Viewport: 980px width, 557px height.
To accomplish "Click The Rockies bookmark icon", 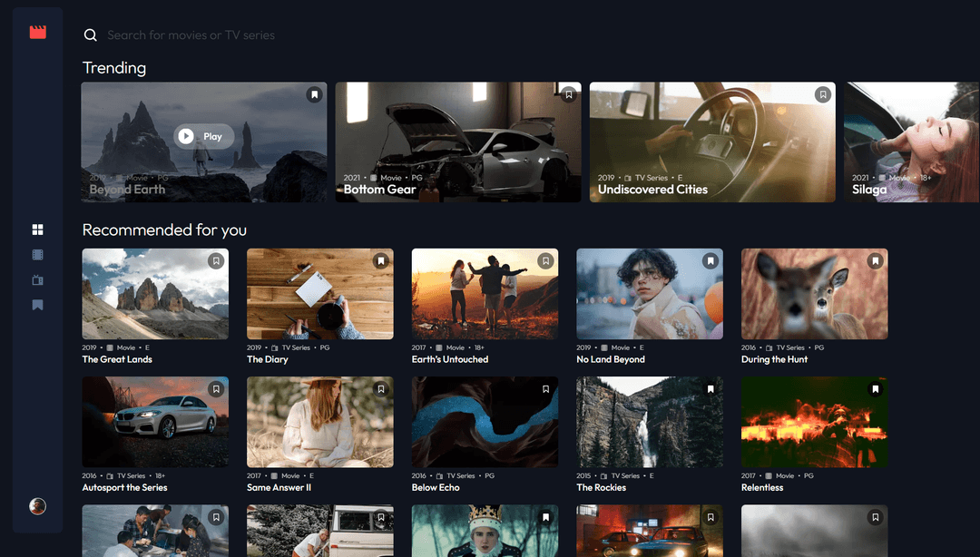I will click(x=710, y=389).
